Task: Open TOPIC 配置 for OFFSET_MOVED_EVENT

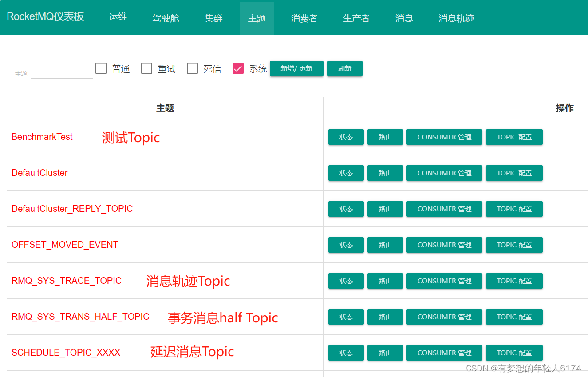Action: 514,245
